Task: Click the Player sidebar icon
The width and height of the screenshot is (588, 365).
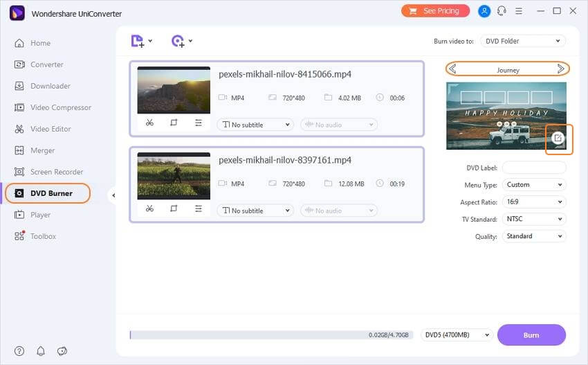Action: click(x=19, y=215)
